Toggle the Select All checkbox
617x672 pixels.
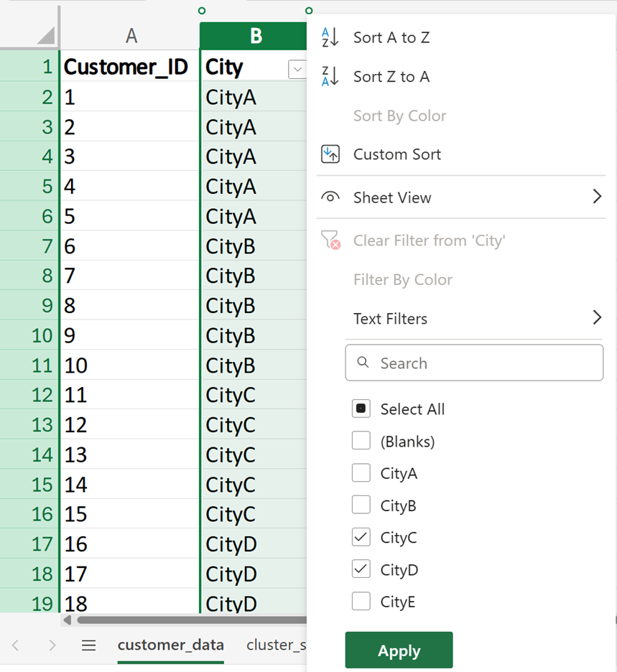(361, 409)
